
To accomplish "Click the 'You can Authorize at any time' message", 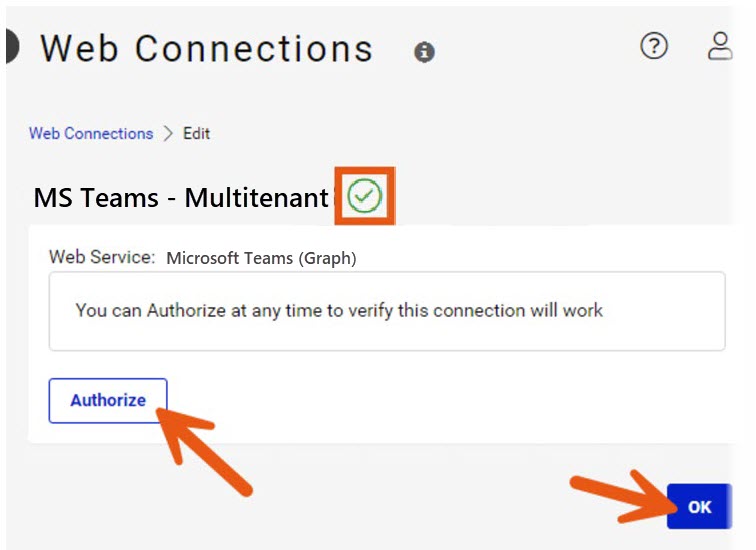I will click(x=339, y=310).
